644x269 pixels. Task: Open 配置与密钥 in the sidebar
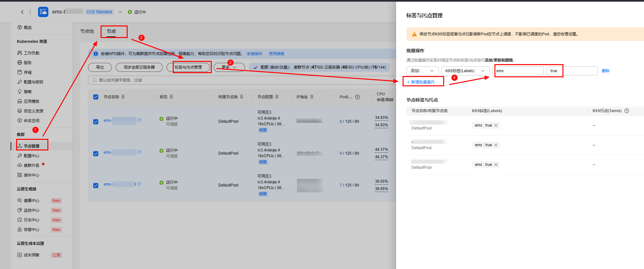pos(30,82)
